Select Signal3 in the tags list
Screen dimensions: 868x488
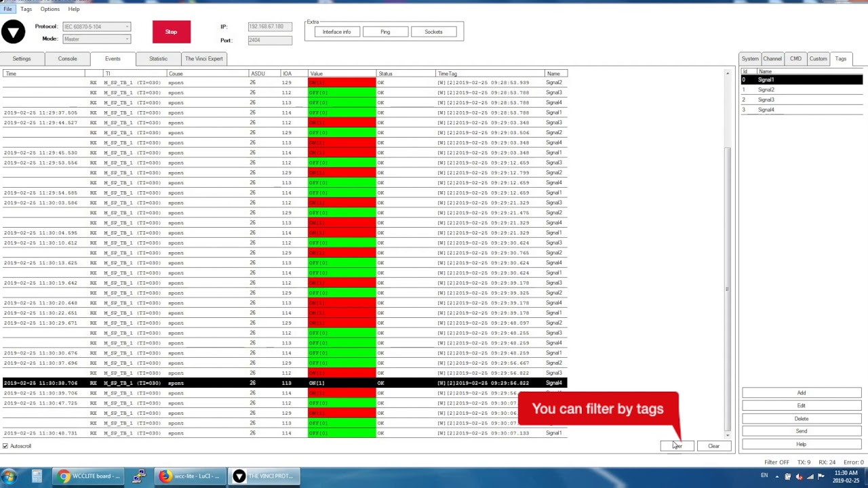pyautogui.click(x=802, y=100)
